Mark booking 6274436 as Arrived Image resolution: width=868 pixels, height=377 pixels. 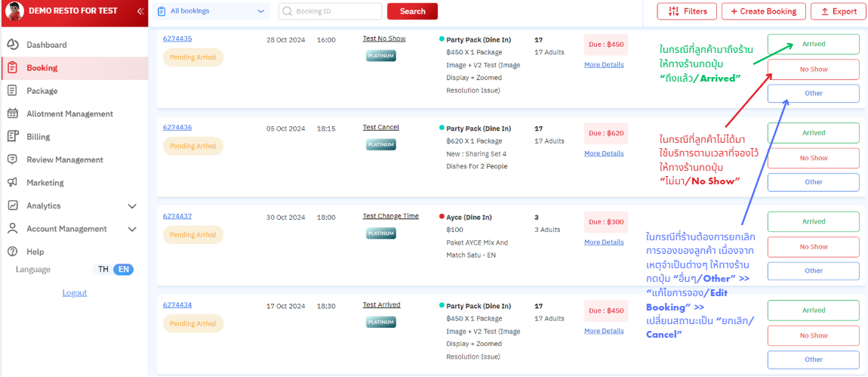click(813, 132)
